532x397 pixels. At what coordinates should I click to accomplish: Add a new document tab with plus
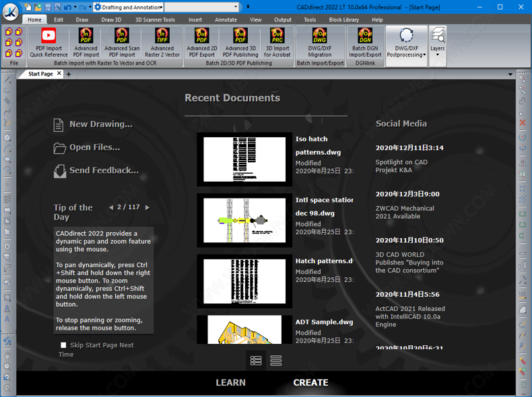coord(69,74)
